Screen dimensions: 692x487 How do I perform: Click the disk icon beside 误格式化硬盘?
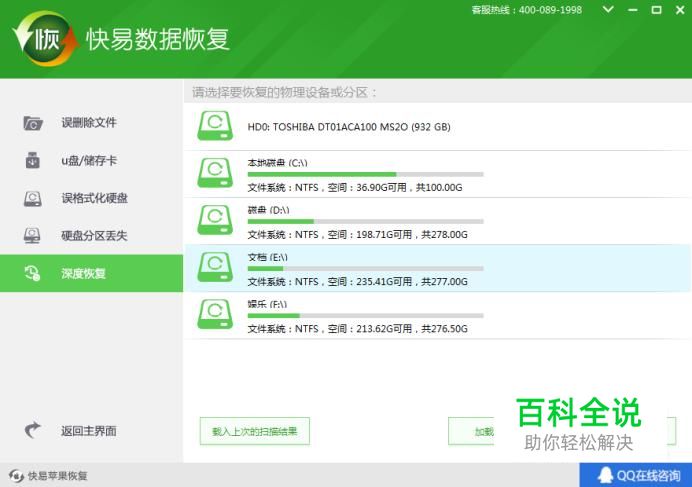(x=33, y=198)
